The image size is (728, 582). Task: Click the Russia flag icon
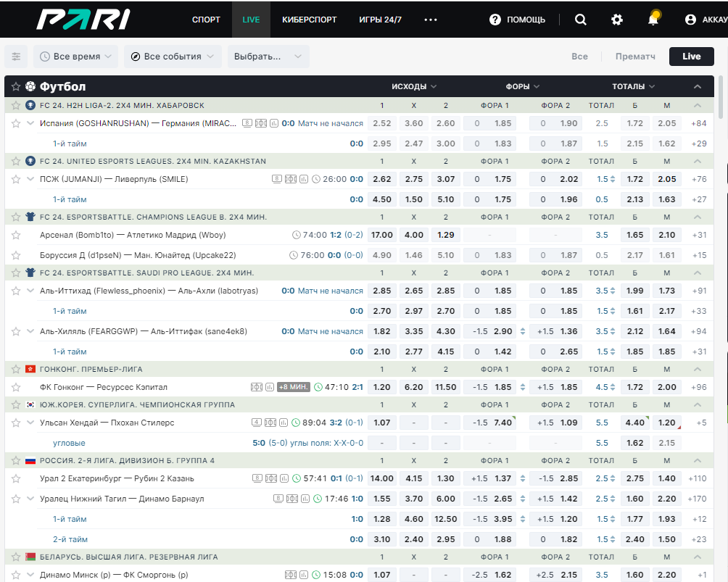click(x=30, y=460)
